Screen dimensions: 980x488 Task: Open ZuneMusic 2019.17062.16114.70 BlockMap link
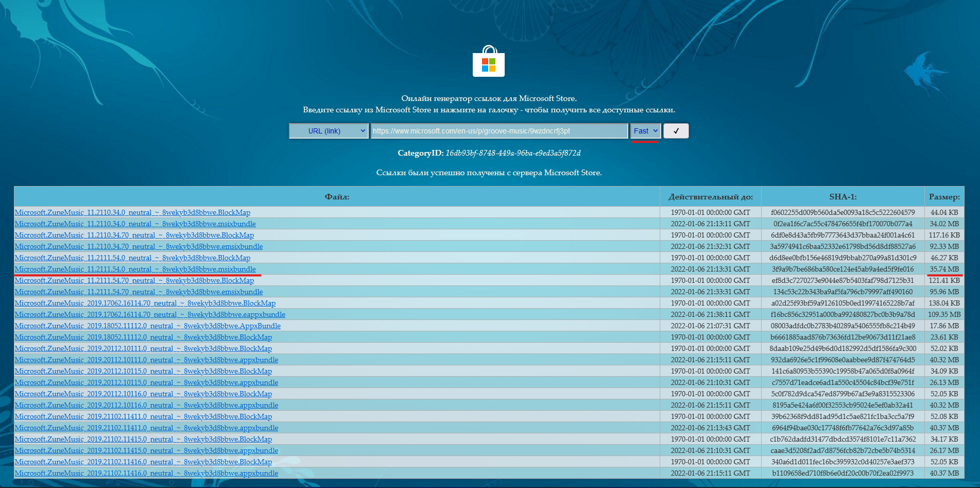pyautogui.click(x=145, y=303)
